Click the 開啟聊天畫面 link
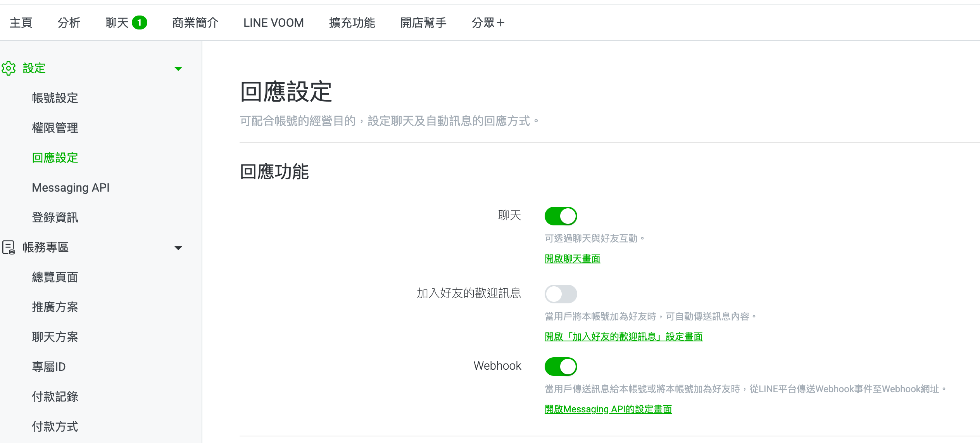This screenshot has height=443, width=980. click(x=572, y=259)
